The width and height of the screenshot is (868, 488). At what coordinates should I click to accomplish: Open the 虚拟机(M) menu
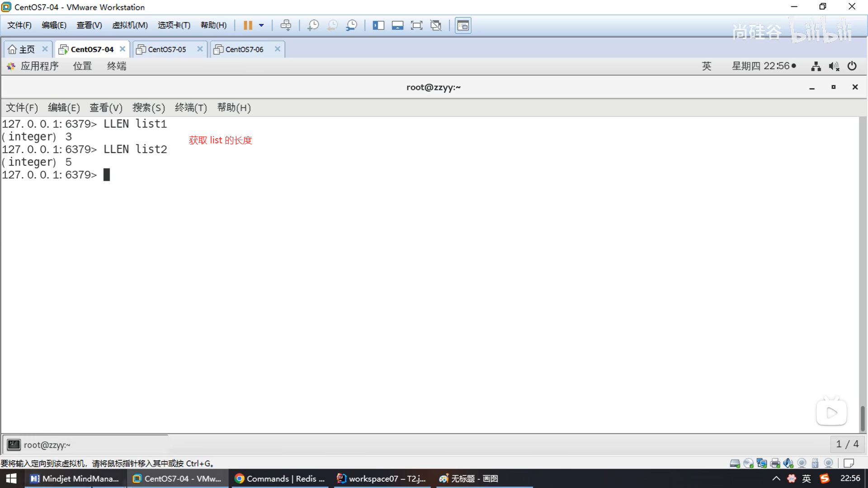click(130, 25)
